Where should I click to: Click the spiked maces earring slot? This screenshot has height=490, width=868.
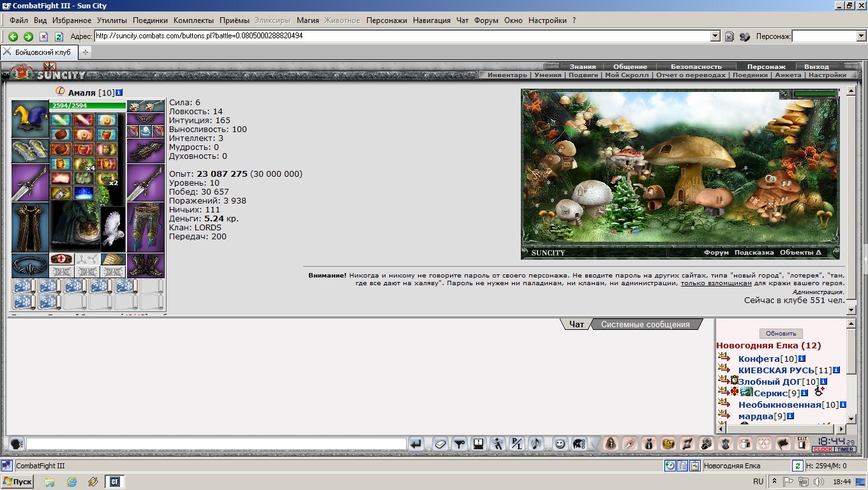[x=146, y=106]
